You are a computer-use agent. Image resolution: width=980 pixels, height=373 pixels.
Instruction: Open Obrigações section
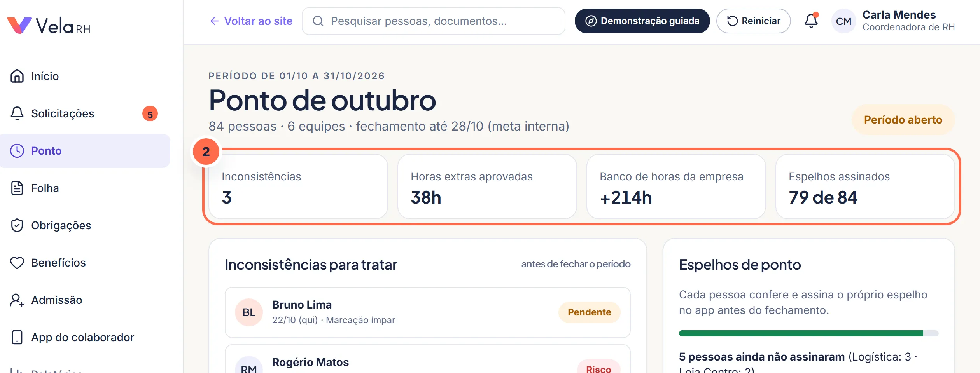(85, 225)
